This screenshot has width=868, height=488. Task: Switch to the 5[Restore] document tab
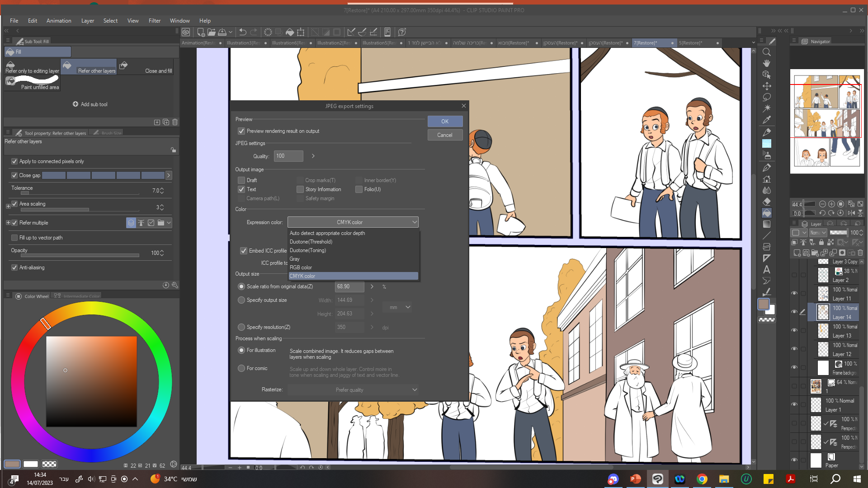pyautogui.click(x=690, y=43)
